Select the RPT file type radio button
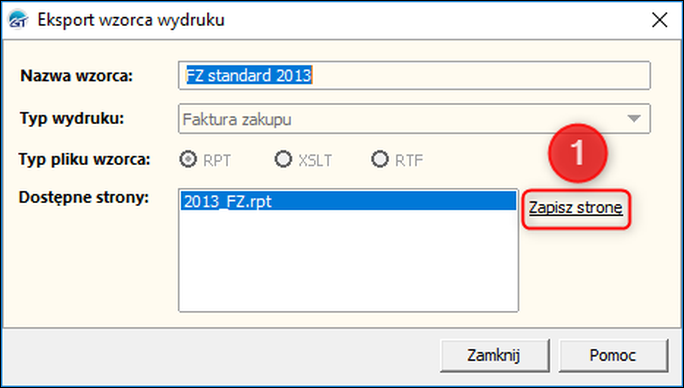 pos(188,160)
